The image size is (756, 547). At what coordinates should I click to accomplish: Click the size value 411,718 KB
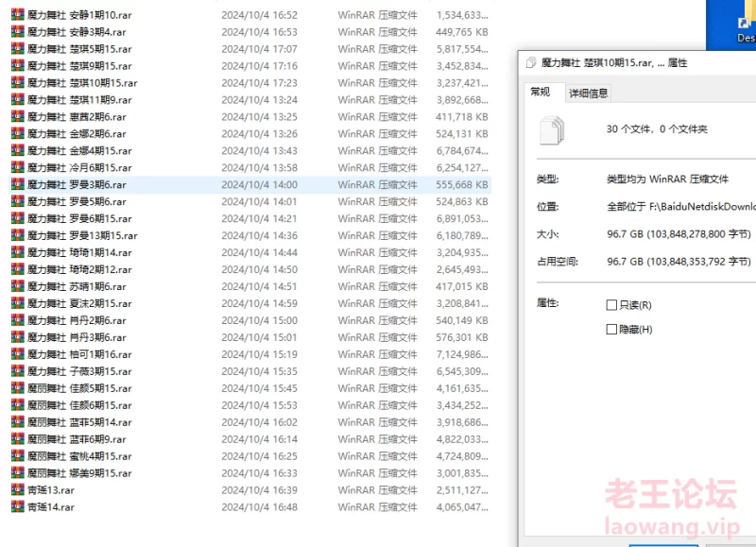click(462, 116)
